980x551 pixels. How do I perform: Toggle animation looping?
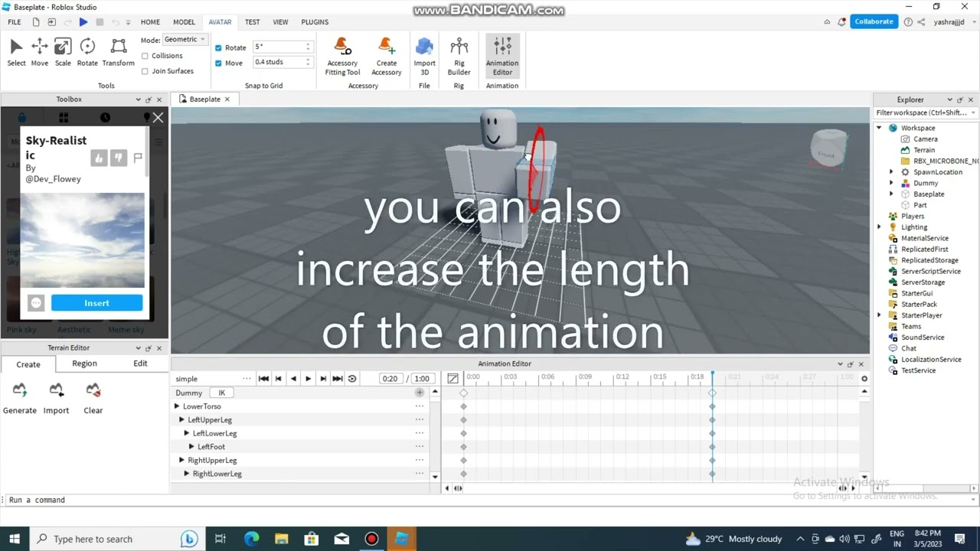[x=352, y=379]
